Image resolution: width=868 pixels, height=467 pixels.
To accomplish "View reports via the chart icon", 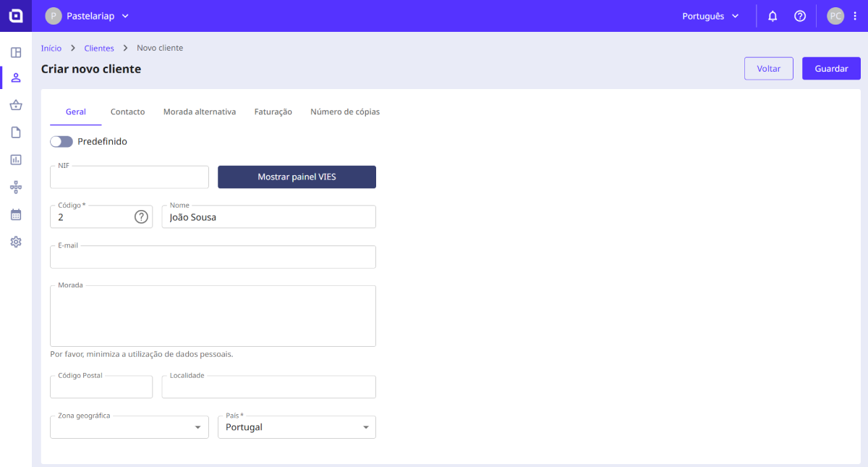I will (x=15, y=159).
